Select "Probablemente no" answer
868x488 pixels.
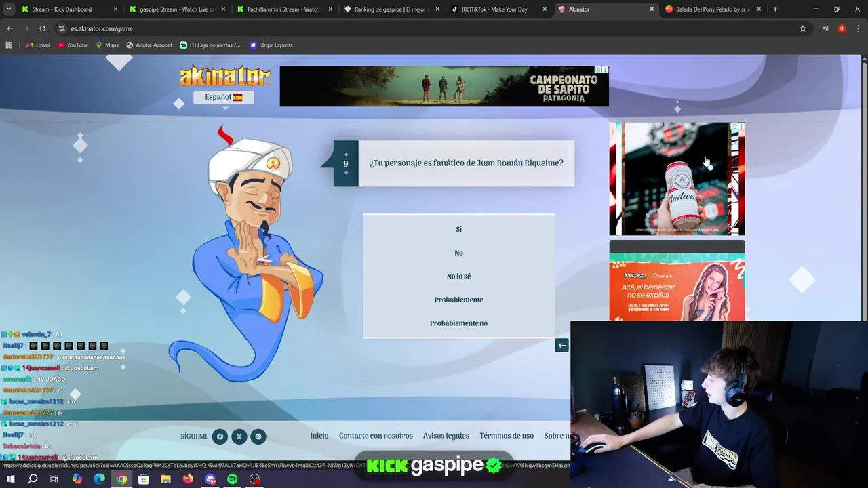click(x=458, y=323)
